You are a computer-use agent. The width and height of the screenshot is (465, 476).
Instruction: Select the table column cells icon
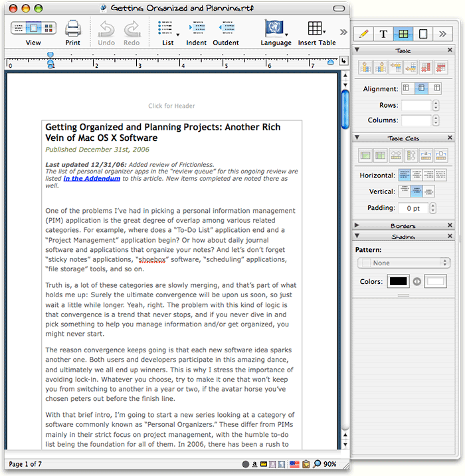(381, 156)
